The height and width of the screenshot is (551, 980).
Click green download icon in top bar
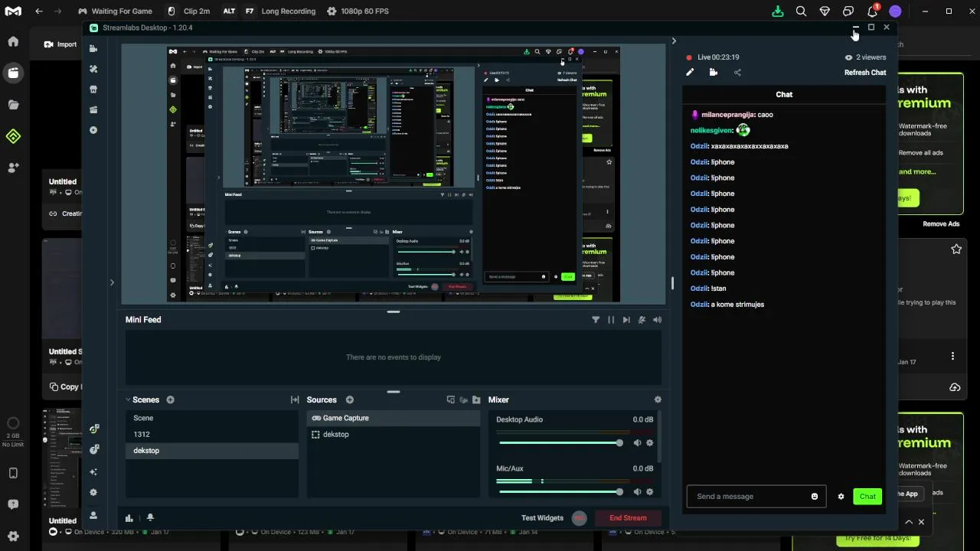tap(778, 11)
